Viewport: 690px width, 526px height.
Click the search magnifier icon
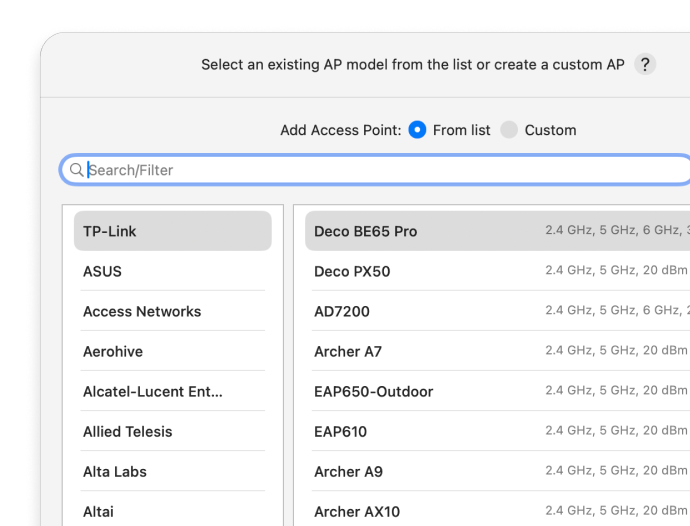77,170
